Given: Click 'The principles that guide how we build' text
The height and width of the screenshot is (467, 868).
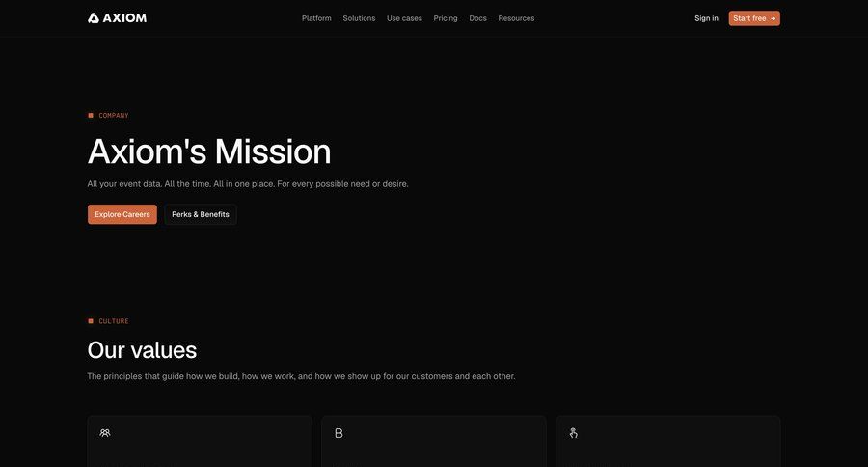Looking at the screenshot, I should click(x=301, y=376).
